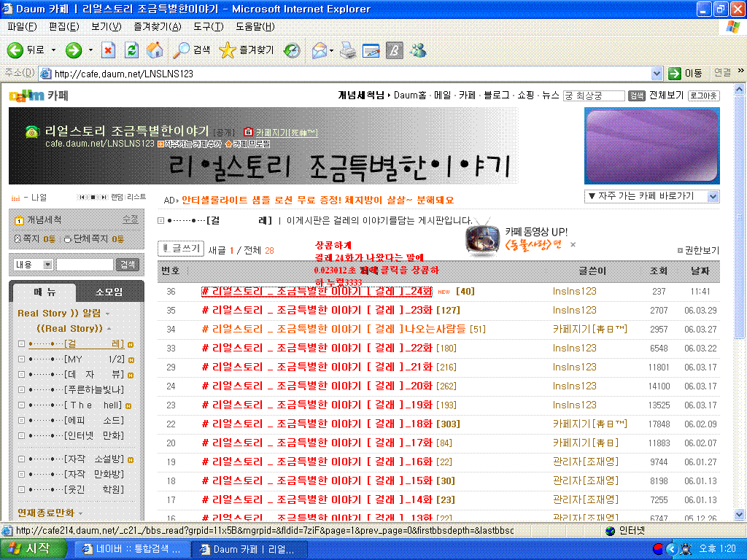
Task: Click the cafe telephone icon by title
Action: coord(32,132)
